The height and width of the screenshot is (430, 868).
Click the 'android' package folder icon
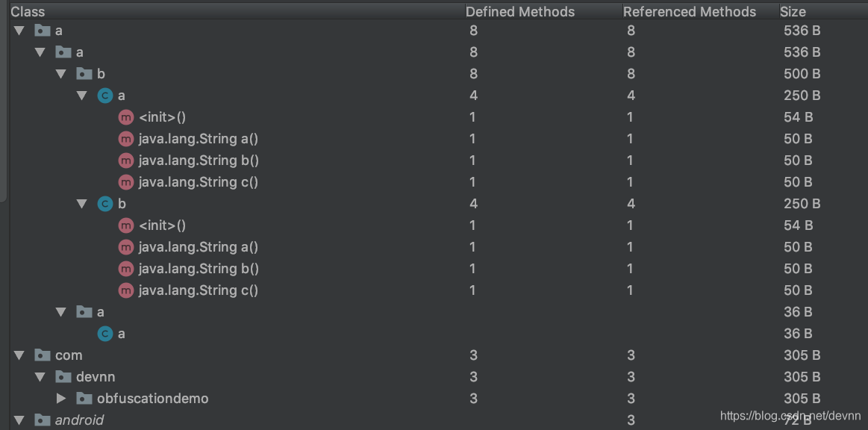(x=42, y=420)
